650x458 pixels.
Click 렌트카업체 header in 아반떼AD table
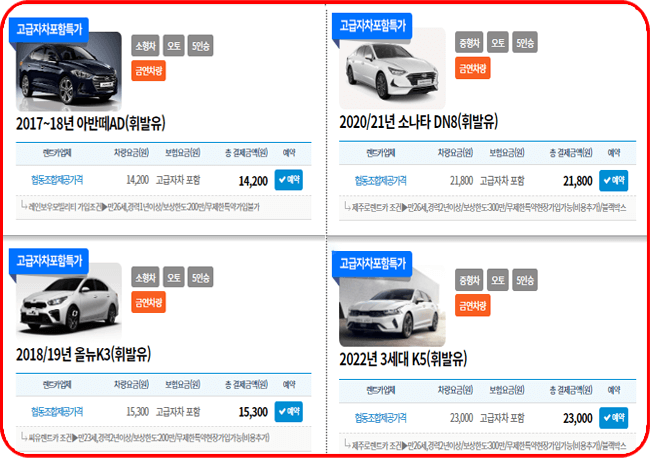(57, 153)
